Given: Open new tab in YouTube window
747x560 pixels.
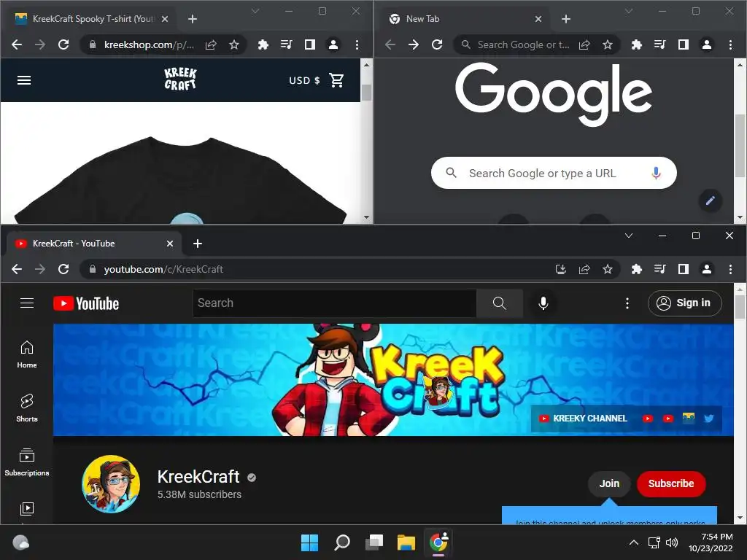Looking at the screenshot, I should click(198, 244).
